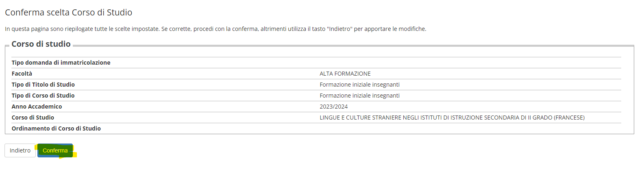Select Formazione iniziale insegnanti in Corso row
This screenshot has height=172, width=644.
(359, 96)
